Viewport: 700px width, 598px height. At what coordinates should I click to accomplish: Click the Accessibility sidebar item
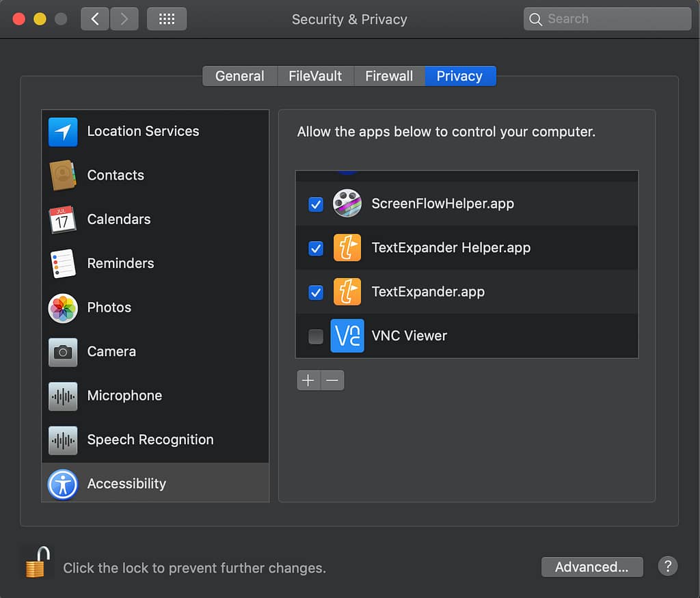(x=126, y=484)
